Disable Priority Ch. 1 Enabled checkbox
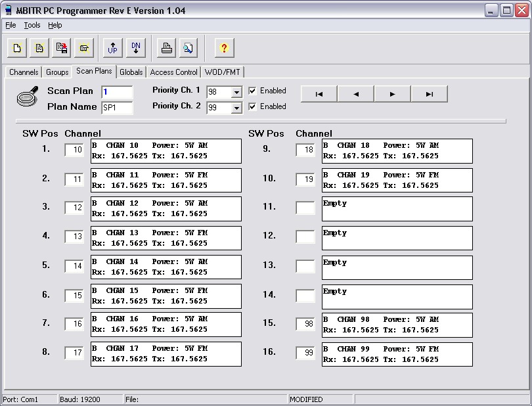Viewport: 532px width, 406px height. [x=253, y=91]
